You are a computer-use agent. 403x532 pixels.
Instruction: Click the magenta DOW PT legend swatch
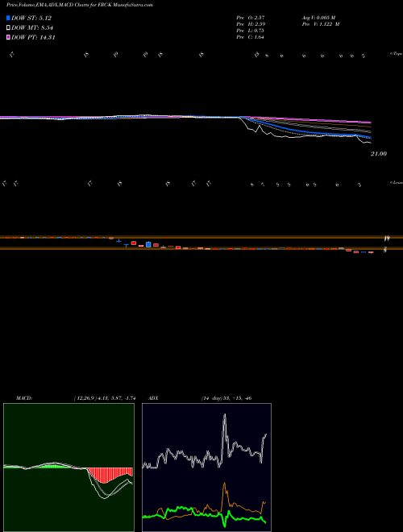click(x=8, y=37)
